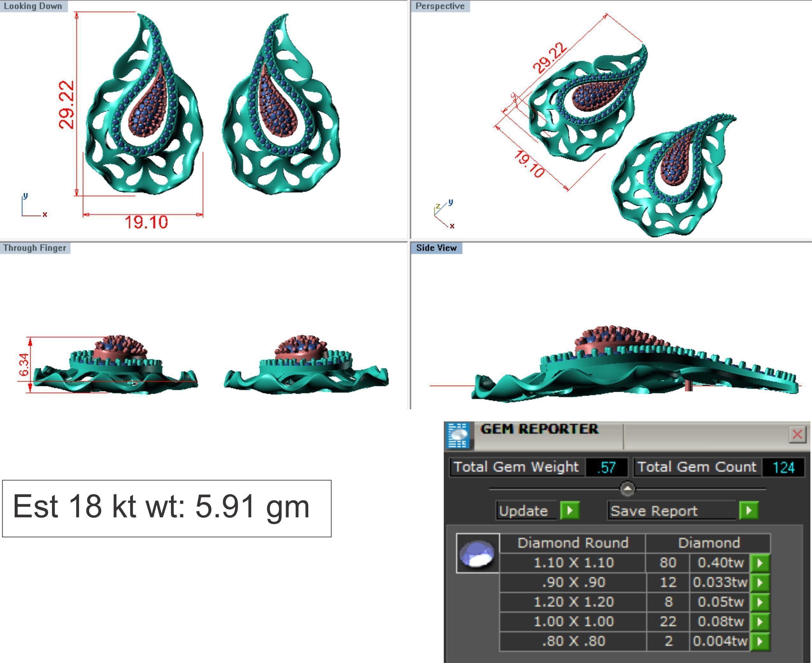This screenshot has width=812, height=663.
Task: Click the Save Report button
Action: coord(671,511)
